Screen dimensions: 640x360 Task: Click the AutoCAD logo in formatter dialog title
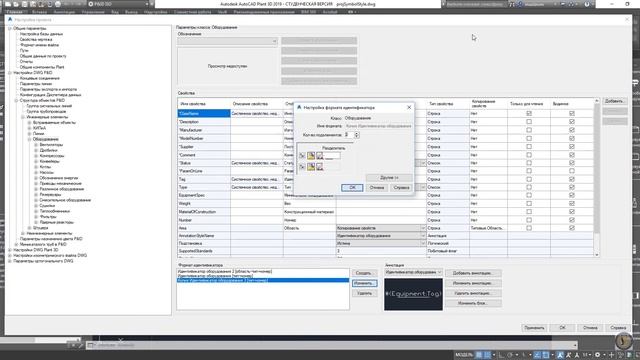click(299, 107)
